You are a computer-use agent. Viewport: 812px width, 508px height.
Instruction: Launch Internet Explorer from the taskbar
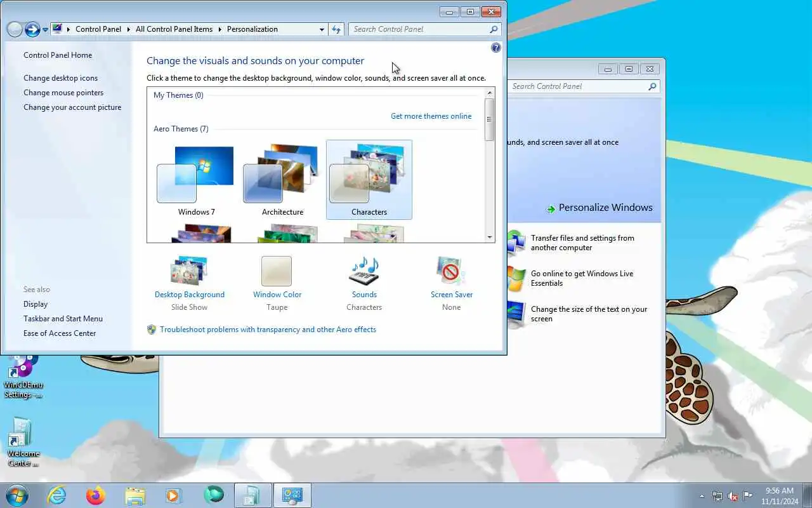[56, 495]
